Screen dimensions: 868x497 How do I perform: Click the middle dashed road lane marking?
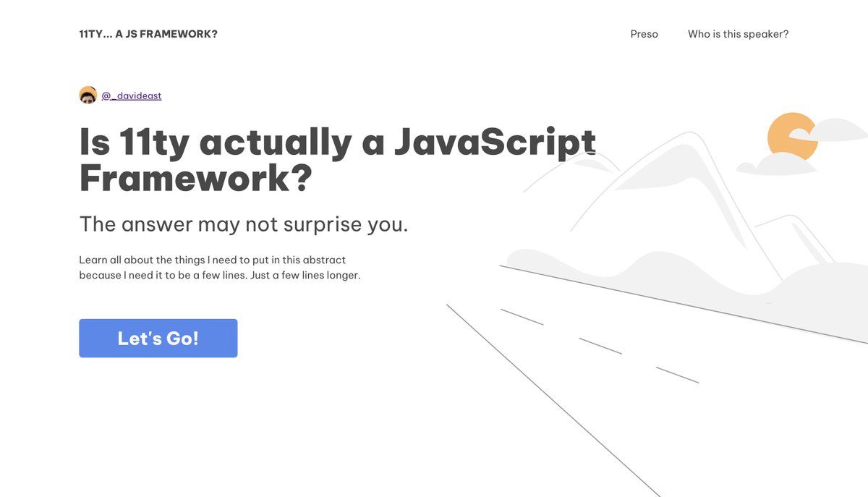click(600, 346)
